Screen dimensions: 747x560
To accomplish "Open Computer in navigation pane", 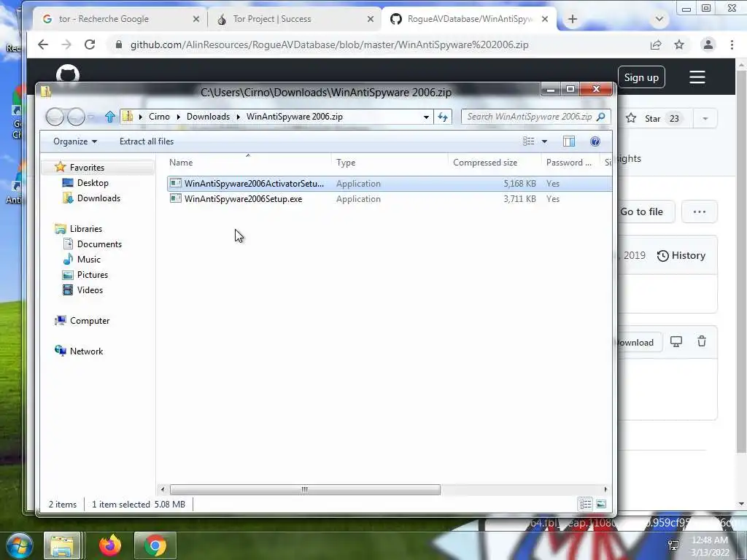I will tap(90, 321).
